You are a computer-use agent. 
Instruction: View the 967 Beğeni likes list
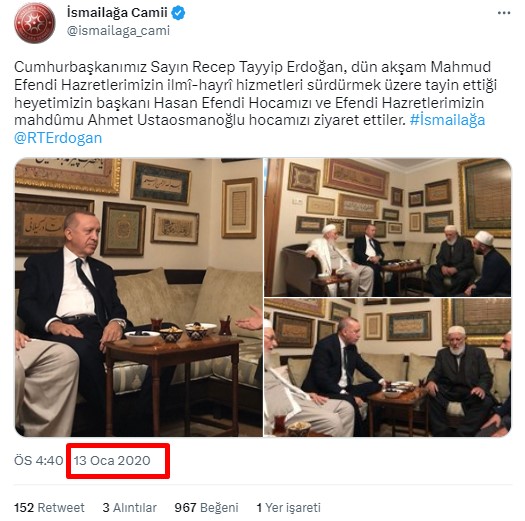coord(206,508)
